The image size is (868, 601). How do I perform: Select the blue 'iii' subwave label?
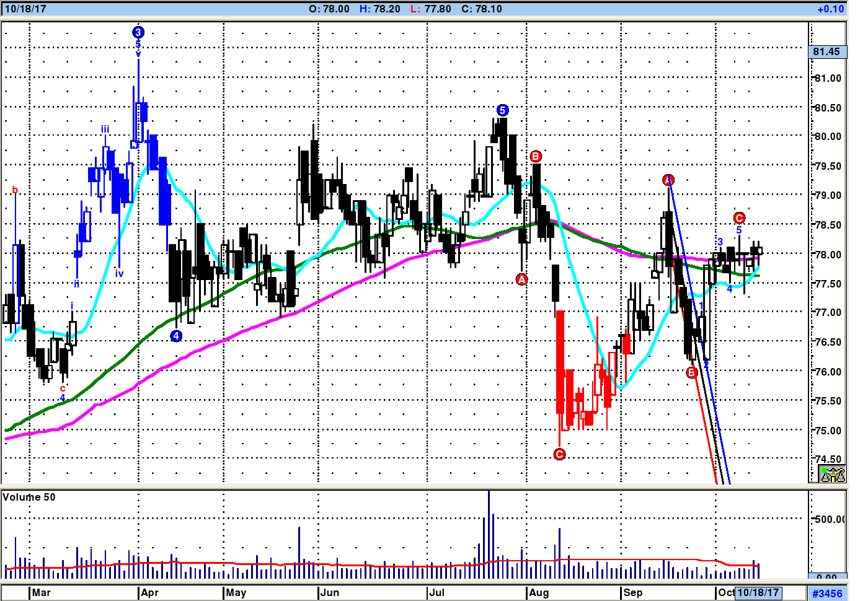[105, 129]
